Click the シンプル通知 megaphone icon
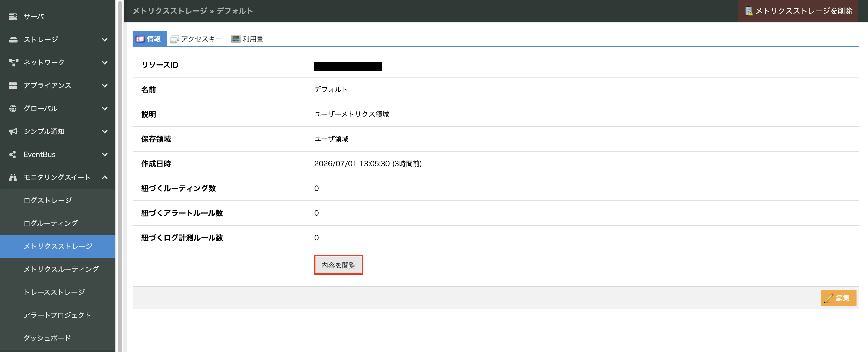This screenshot has width=868, height=352. pos(13,131)
